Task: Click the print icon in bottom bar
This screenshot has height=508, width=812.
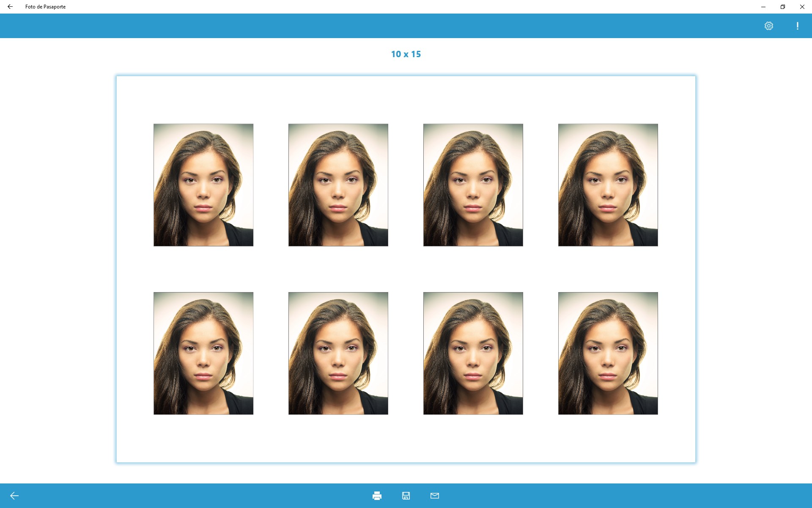Action: (377, 496)
